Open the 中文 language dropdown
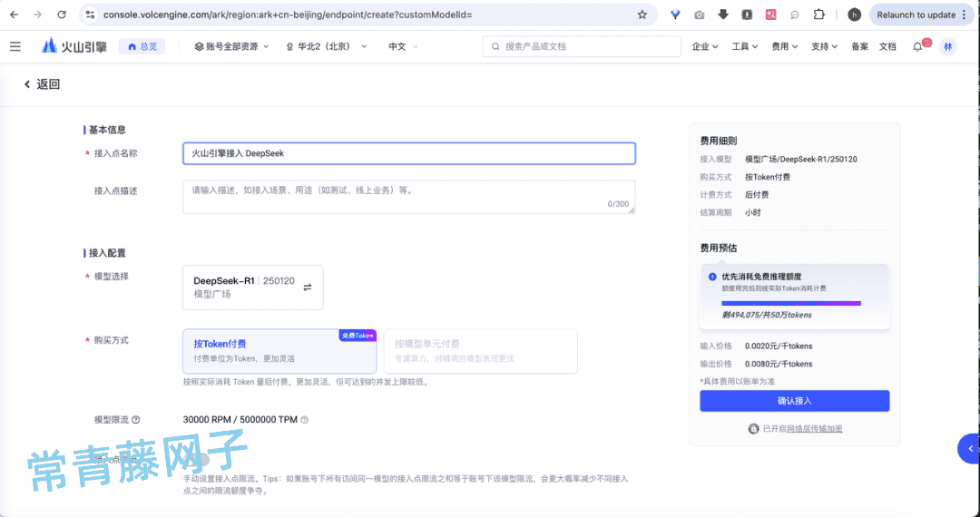This screenshot has height=517, width=980. pyautogui.click(x=403, y=46)
